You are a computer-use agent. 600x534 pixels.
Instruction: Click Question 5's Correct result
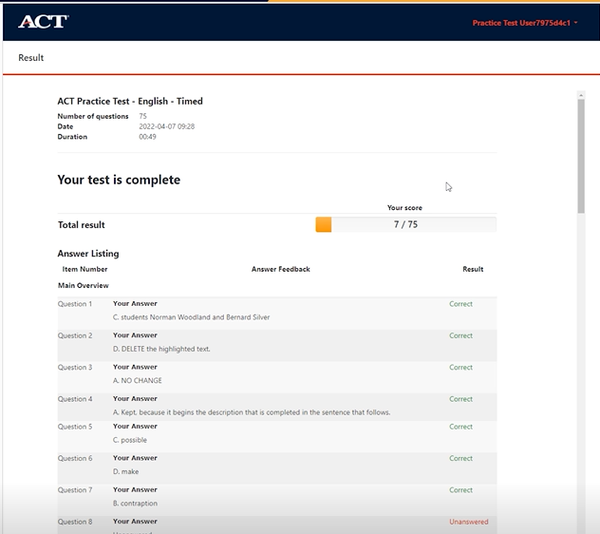pos(461,427)
